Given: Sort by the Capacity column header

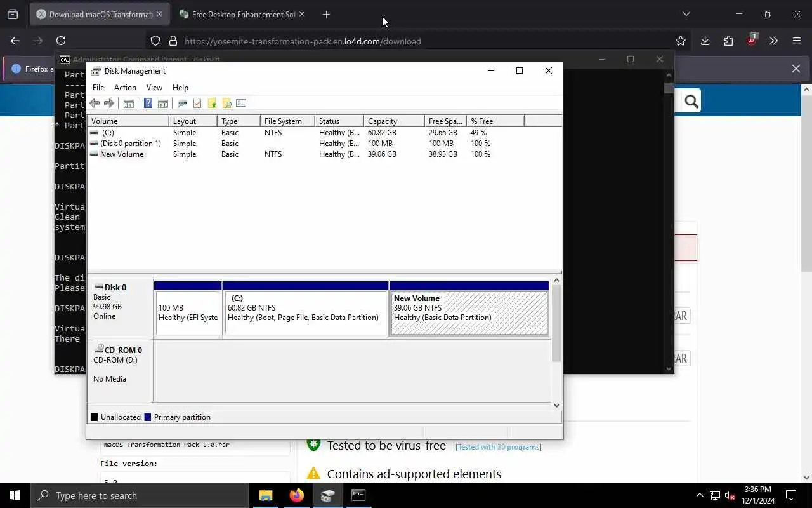Looking at the screenshot, I should coord(394,121).
